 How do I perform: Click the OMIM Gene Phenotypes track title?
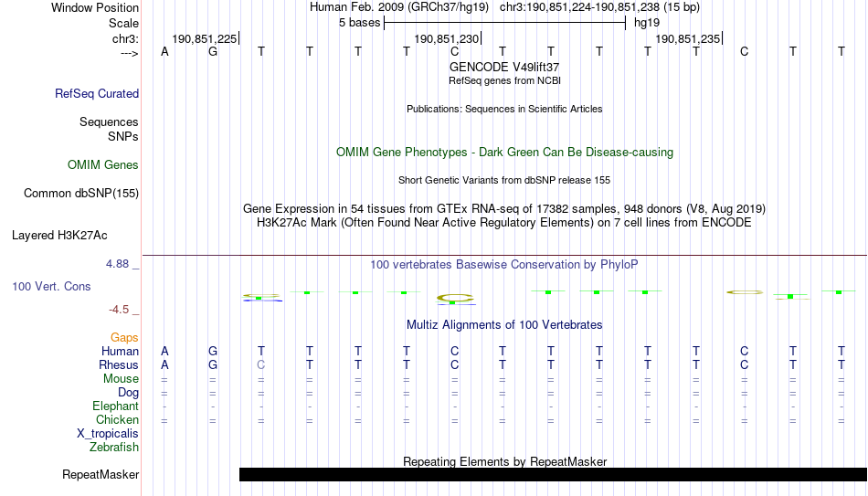[x=504, y=153]
